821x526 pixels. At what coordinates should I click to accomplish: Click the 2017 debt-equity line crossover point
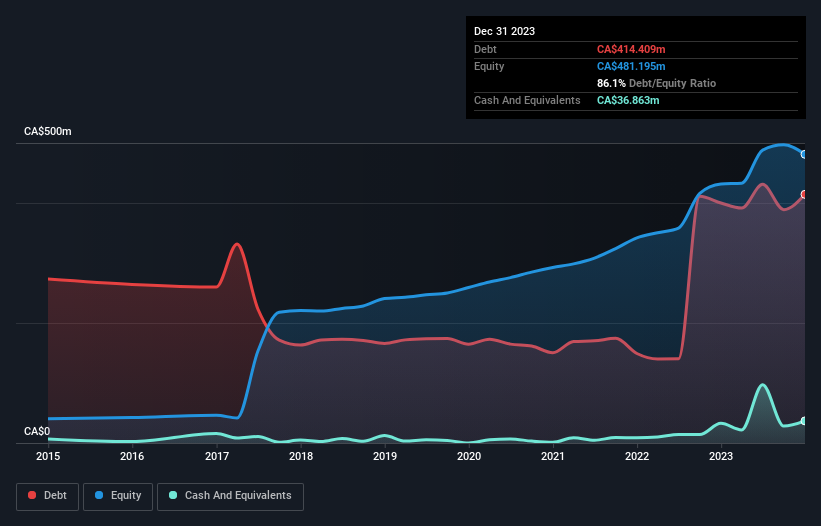pos(269,326)
